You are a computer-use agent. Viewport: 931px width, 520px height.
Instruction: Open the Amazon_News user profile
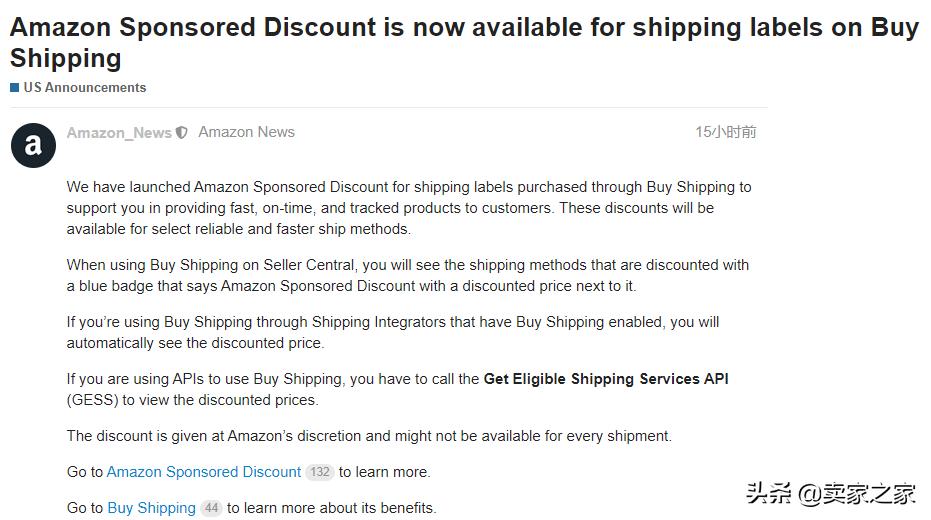(119, 133)
